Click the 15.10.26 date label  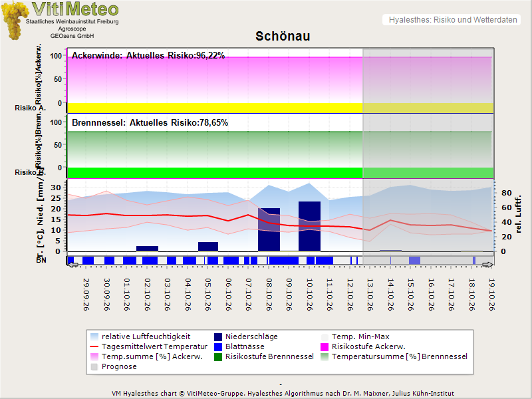410,295
